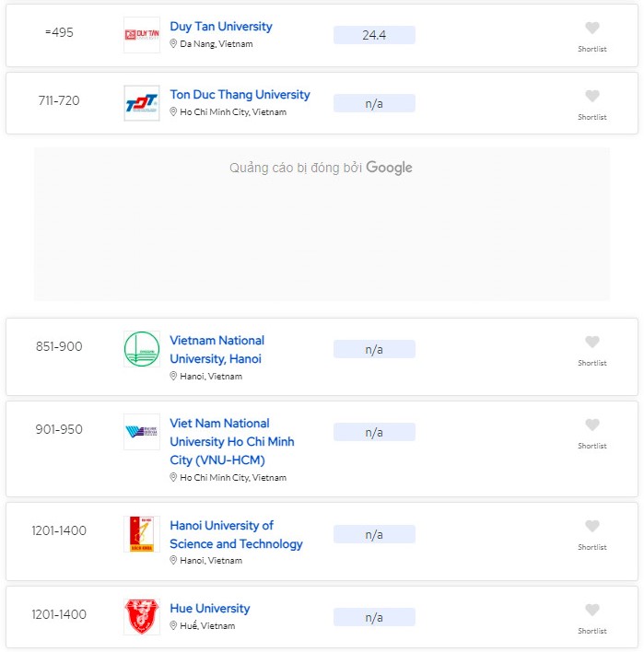Image resolution: width=644 pixels, height=652 pixels.
Task: Visit Hanoi University of Science and Technology link
Action: [236, 534]
